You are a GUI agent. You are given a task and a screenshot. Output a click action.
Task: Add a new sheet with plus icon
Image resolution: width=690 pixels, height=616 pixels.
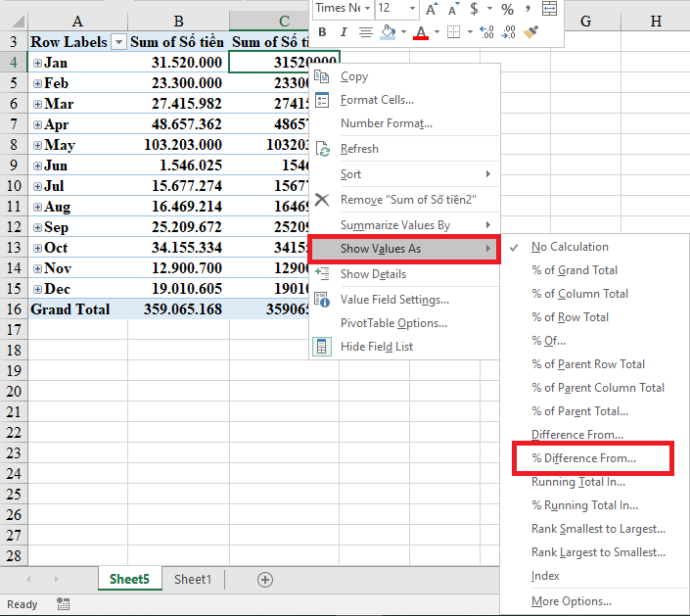pos(264,580)
